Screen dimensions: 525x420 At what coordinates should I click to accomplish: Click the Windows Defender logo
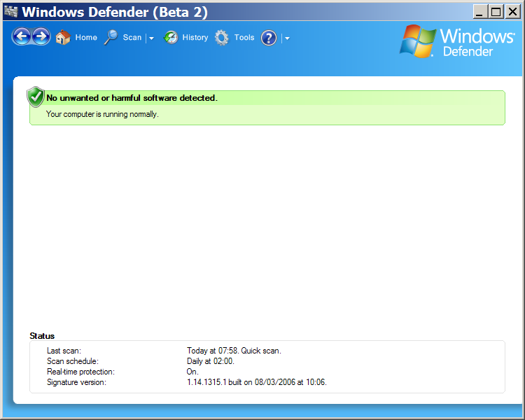point(457,42)
